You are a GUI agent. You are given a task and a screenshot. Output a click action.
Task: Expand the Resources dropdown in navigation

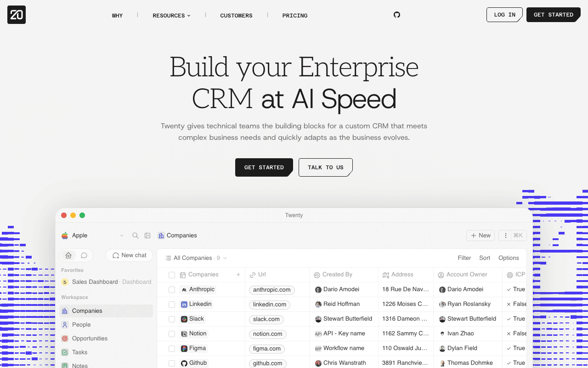click(171, 16)
